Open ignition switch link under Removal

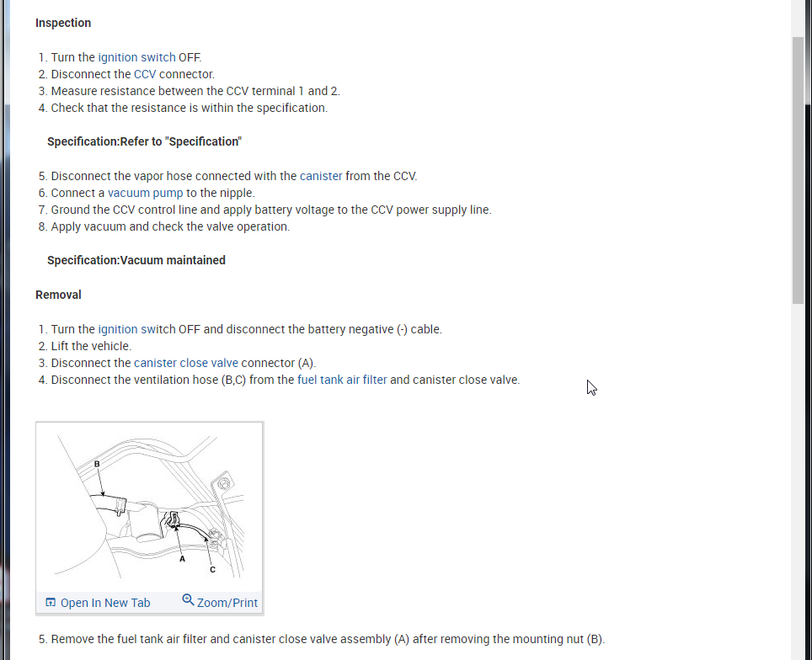click(x=136, y=329)
